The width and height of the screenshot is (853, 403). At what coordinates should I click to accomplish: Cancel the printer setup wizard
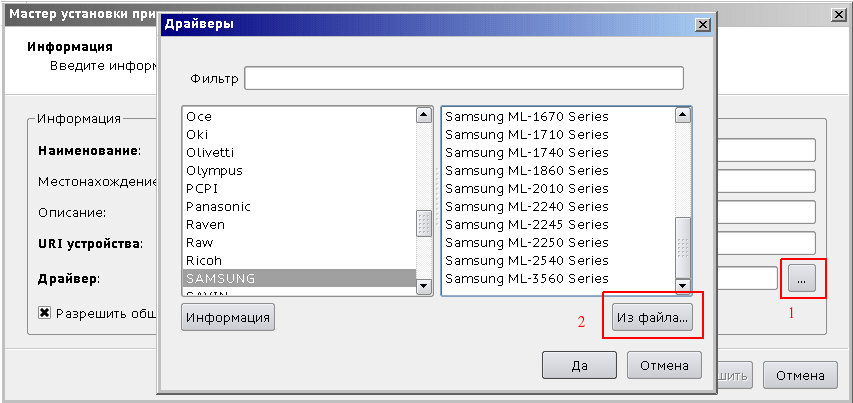[800, 375]
